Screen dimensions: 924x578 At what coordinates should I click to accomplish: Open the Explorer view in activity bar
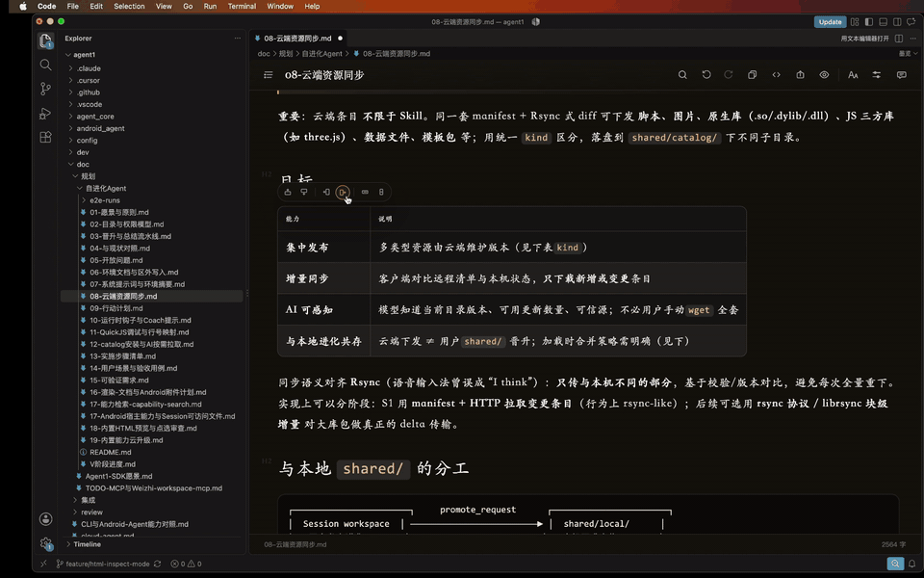[45, 40]
